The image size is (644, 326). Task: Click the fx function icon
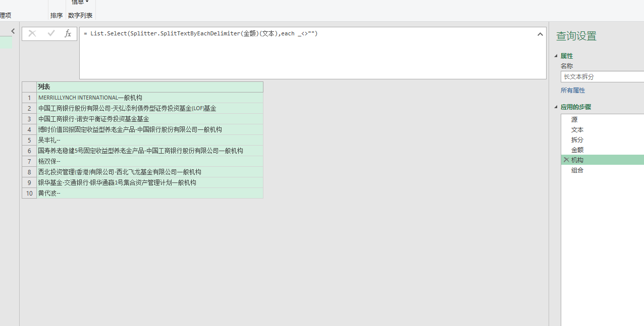pos(68,34)
